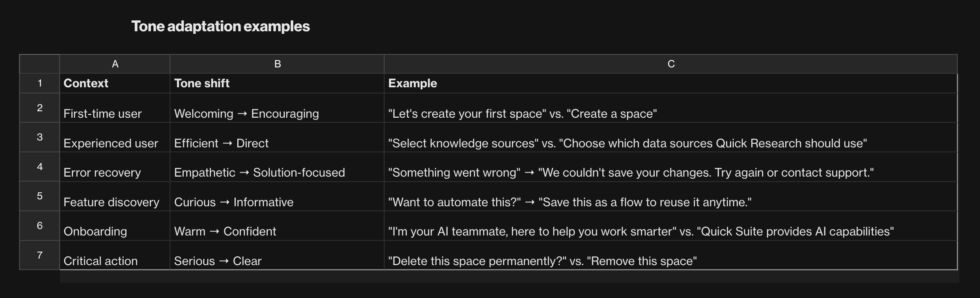Select column B header
This screenshot has width=980, height=298.
277,64
